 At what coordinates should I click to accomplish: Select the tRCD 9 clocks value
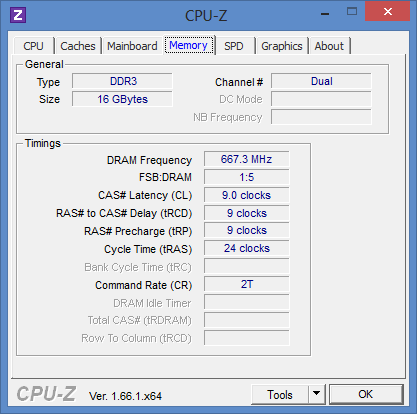coord(247,213)
